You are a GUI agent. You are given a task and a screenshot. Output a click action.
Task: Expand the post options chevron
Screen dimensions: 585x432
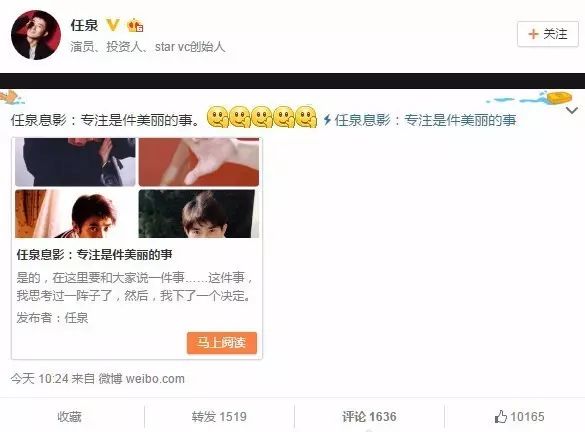coord(572,110)
